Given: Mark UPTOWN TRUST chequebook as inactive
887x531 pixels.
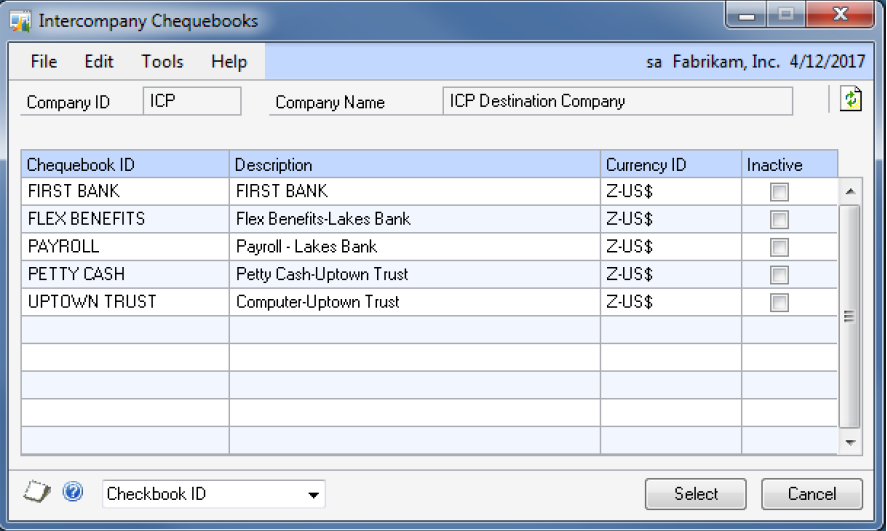Looking at the screenshot, I should coord(779,302).
